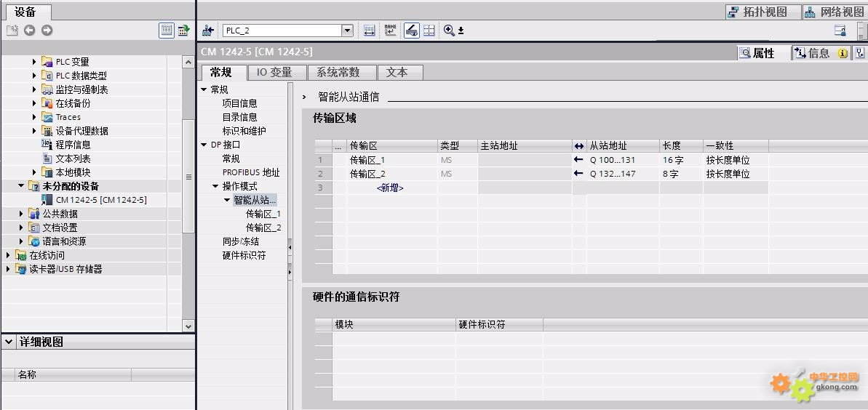Switch to 拓扑视图 topology view
This screenshot has height=410, width=868.
tap(763, 12)
